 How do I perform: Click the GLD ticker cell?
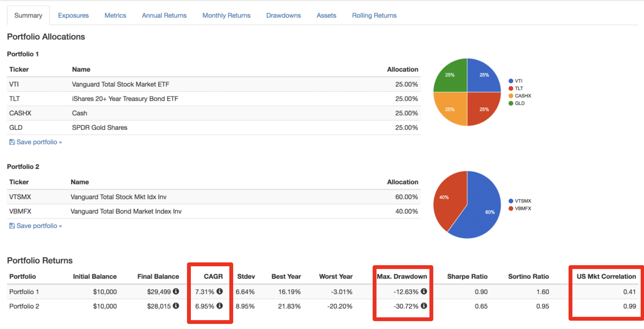(16, 128)
